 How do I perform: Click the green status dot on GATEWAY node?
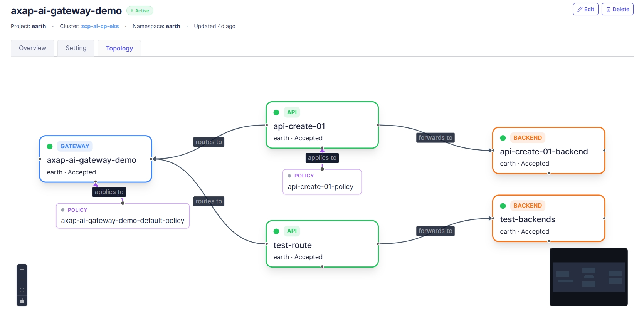point(50,146)
